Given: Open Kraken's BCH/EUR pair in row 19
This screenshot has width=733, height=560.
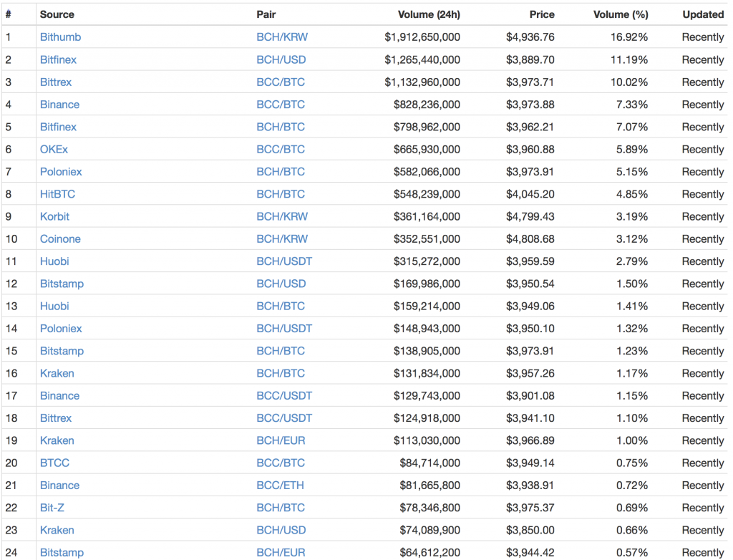Looking at the screenshot, I should pos(281,440).
